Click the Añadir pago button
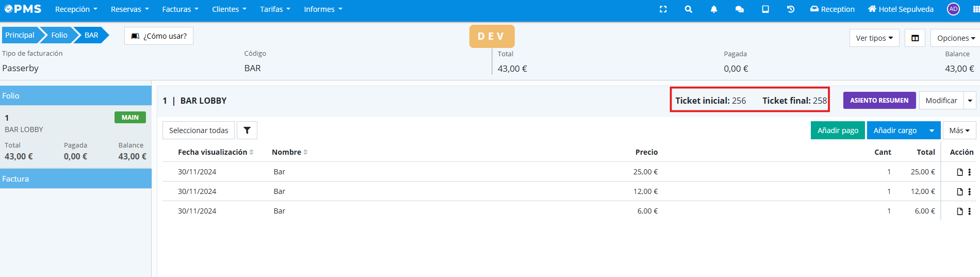 (x=838, y=131)
